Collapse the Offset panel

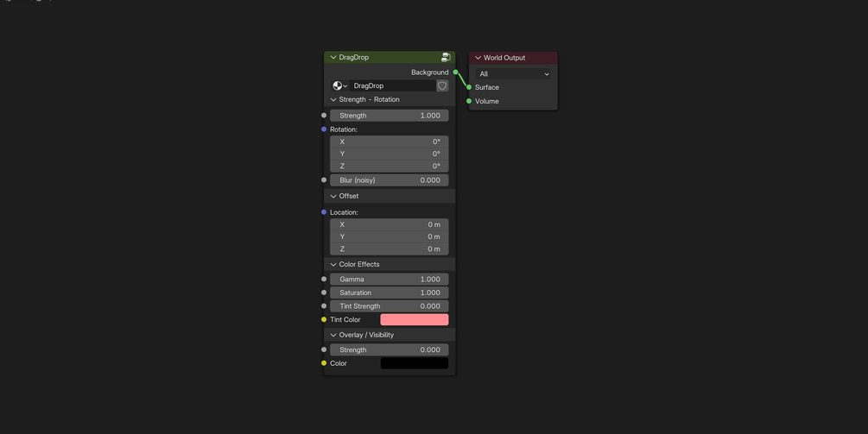[333, 196]
